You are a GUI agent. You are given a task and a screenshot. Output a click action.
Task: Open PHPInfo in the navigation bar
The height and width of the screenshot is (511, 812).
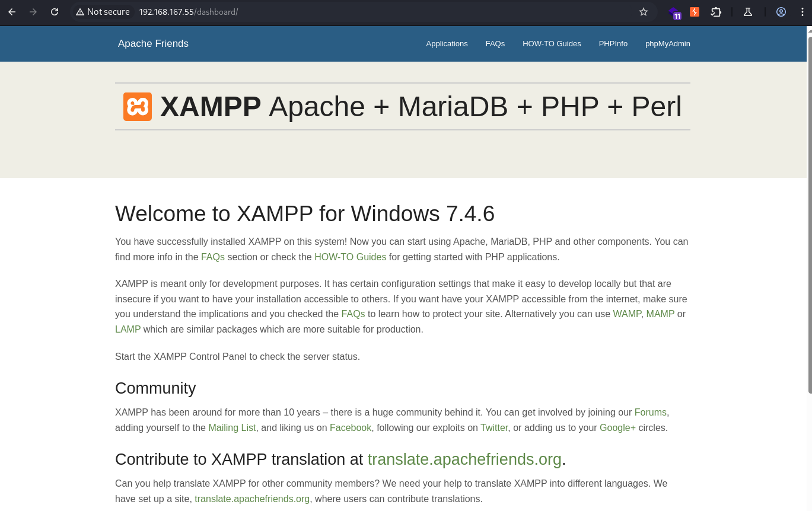tap(613, 44)
